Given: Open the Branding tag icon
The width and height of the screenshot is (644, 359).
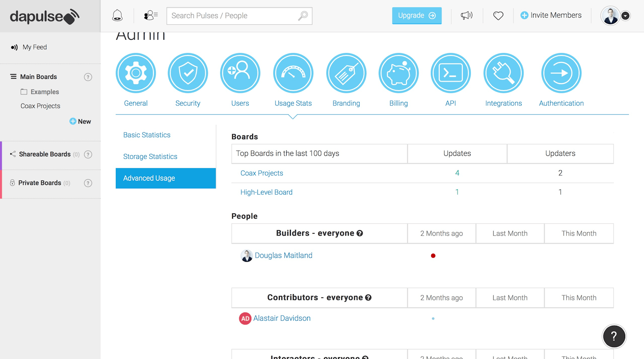Looking at the screenshot, I should (x=346, y=73).
